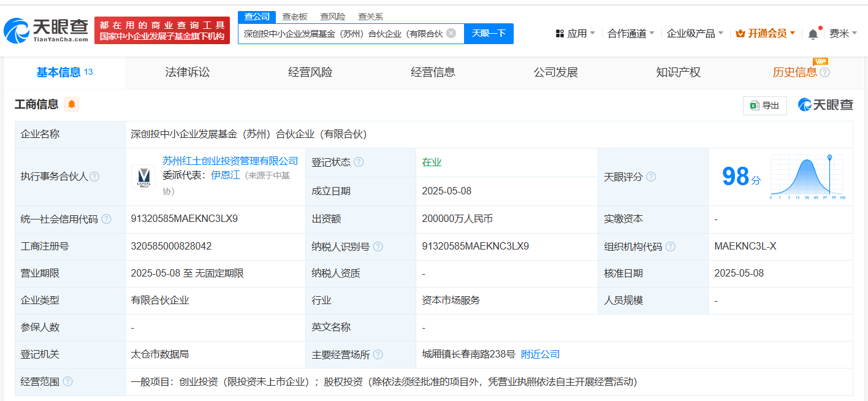Switch to the 法律诉讼 tab

188,72
